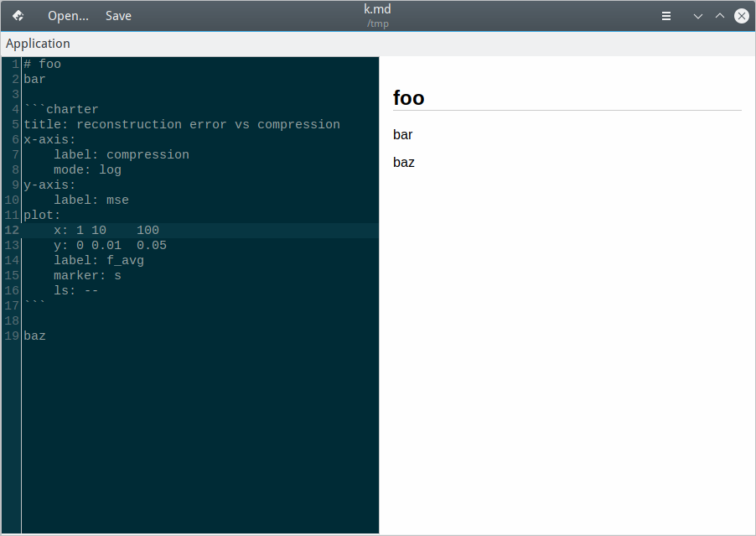This screenshot has height=536, width=756.
Task: Place cursor on the 'bar' editor line
Action: 34,79
